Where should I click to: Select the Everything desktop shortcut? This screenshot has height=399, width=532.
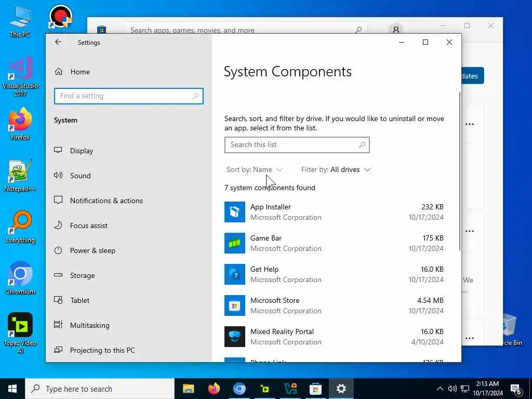pyautogui.click(x=20, y=227)
